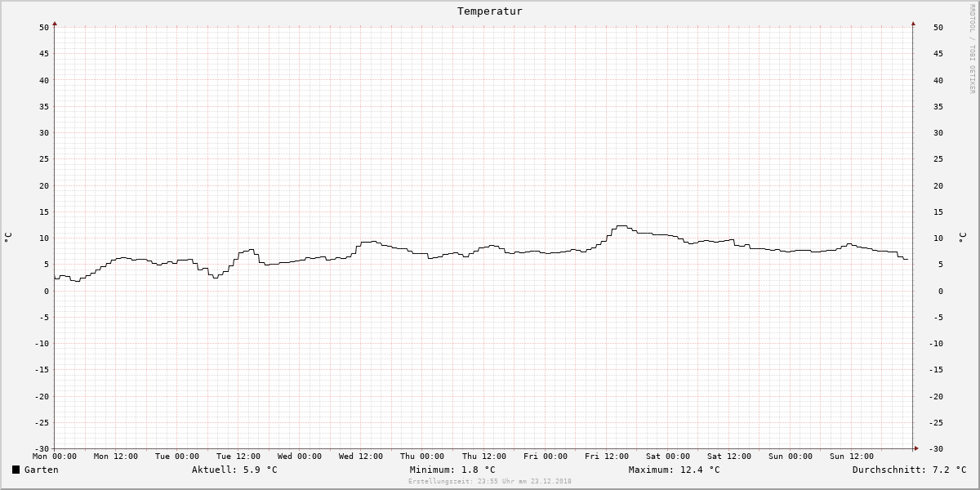
Task: Click the "°C" unit label beside left axis
Action: pyautogui.click(x=8, y=238)
